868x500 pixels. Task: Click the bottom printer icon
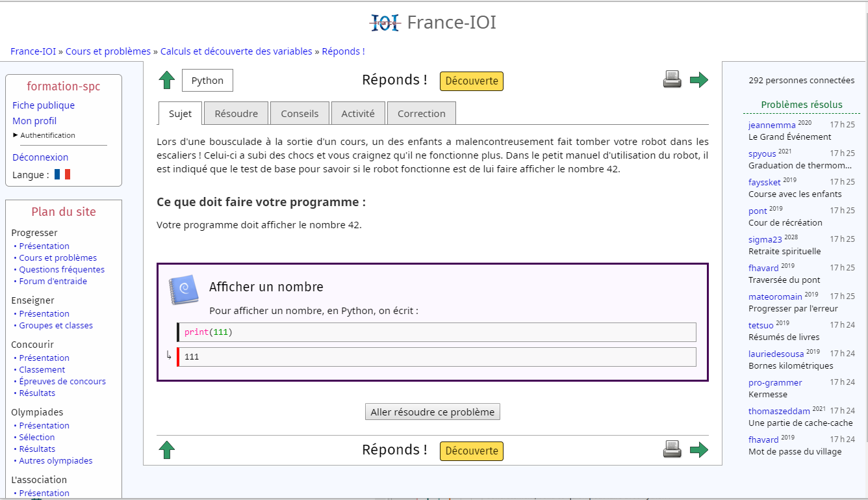click(672, 449)
